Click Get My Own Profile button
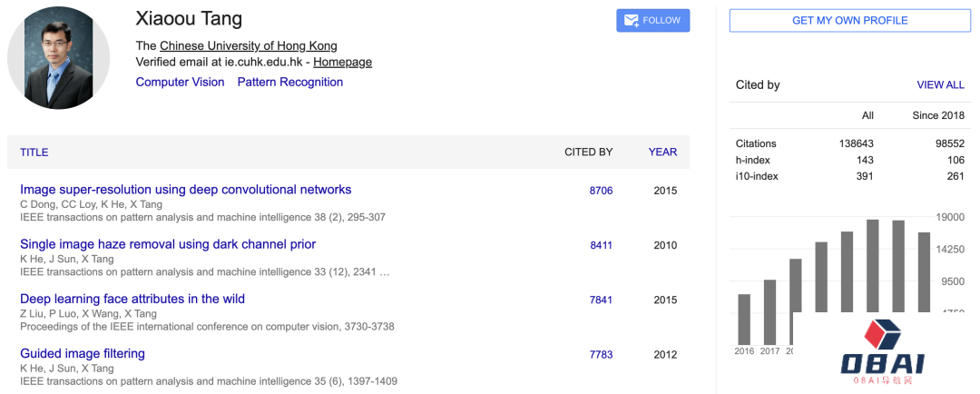Viewport: 980px width, 394px height. 849,21
